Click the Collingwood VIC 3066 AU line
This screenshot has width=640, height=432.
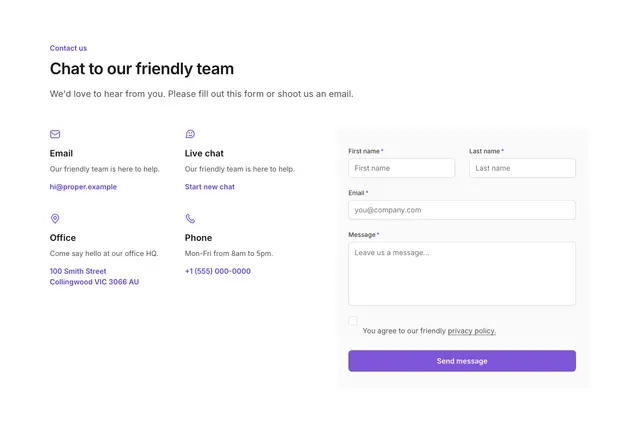[x=94, y=282]
